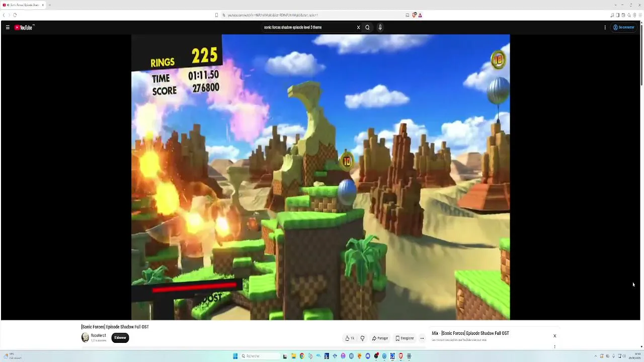Screen dimensions: 644x362
Task: Click the Sonic Forces gameplay video player
Action: (x=320, y=177)
